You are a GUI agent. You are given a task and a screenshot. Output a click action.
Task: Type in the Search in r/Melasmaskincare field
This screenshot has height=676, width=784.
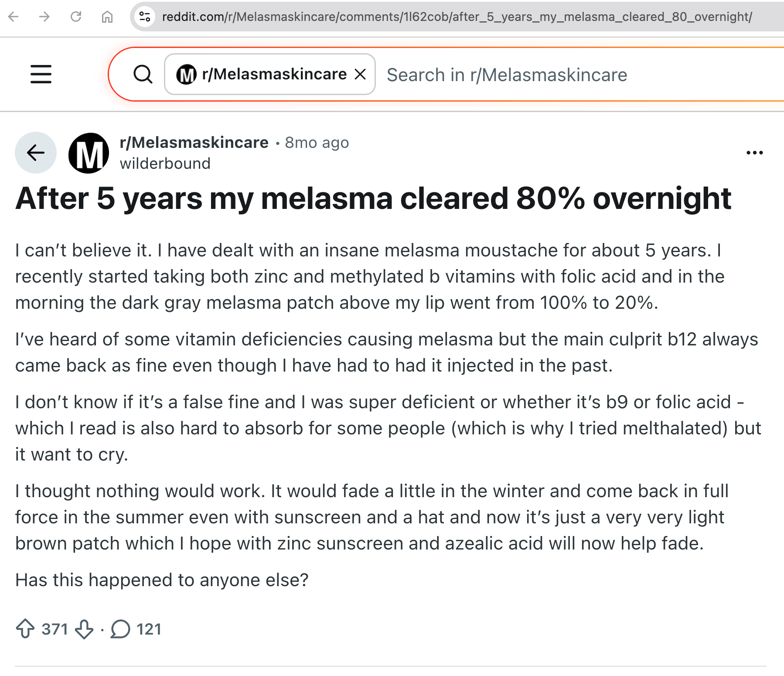[x=567, y=75]
